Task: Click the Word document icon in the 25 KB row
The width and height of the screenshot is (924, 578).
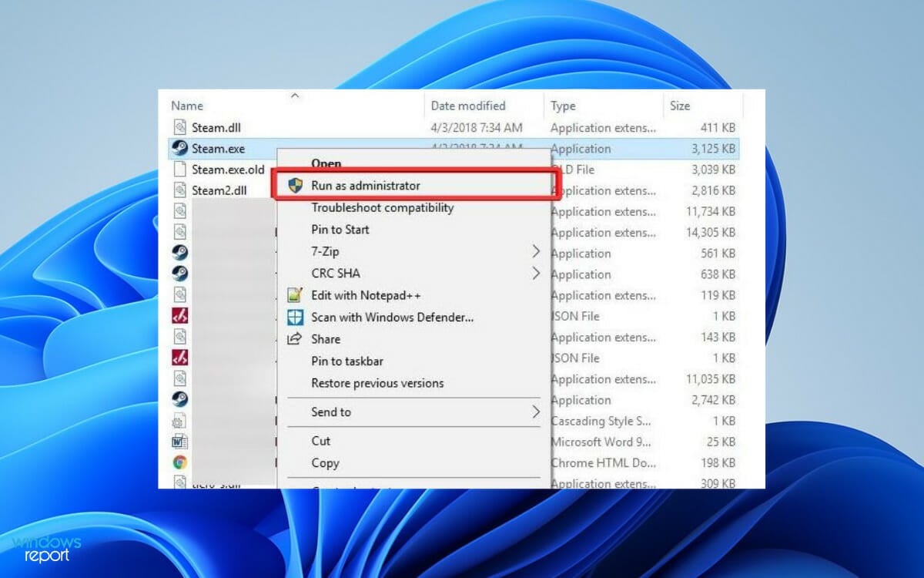Action: click(x=179, y=442)
